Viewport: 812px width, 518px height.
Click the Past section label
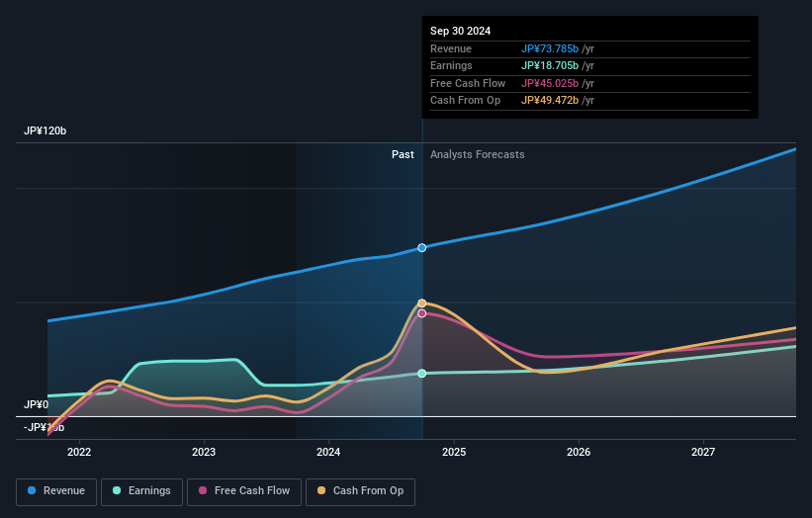point(403,154)
